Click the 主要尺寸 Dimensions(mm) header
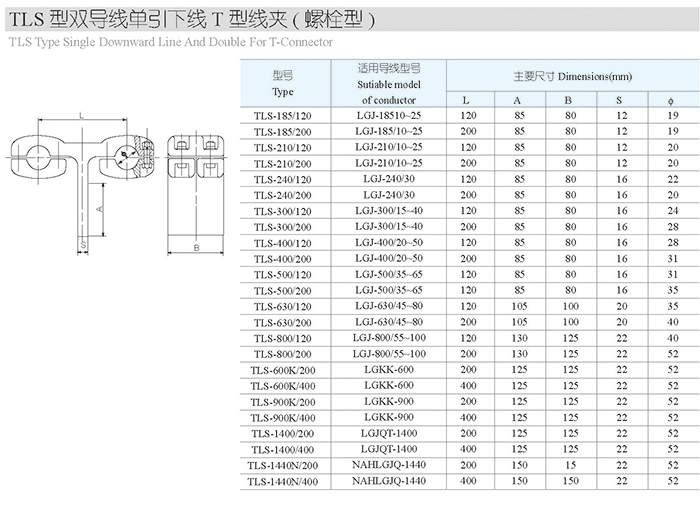Viewport: 700px width, 505px height. (x=572, y=75)
